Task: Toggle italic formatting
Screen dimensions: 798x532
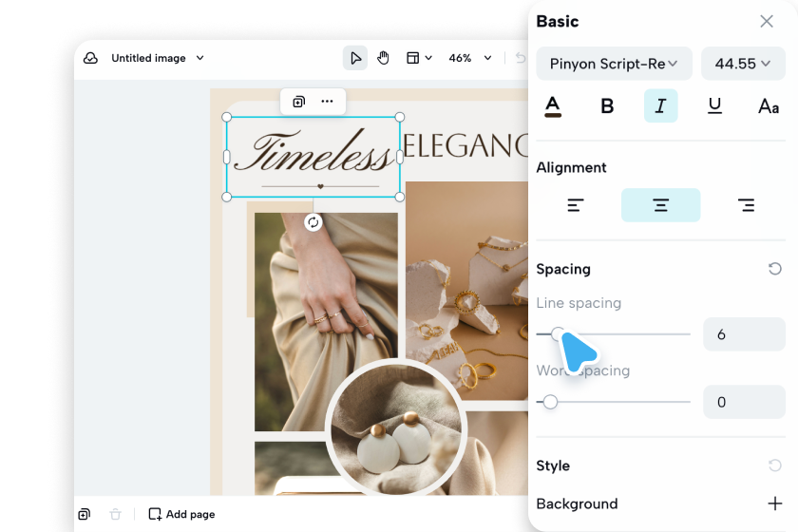Action: (660, 105)
